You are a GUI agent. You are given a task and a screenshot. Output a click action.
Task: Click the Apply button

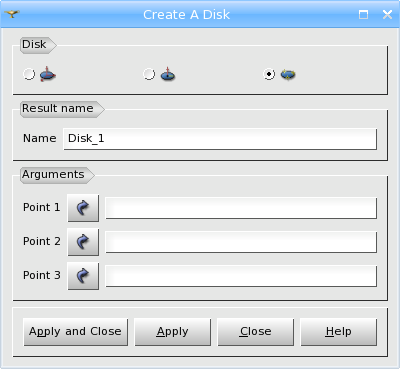173,332
